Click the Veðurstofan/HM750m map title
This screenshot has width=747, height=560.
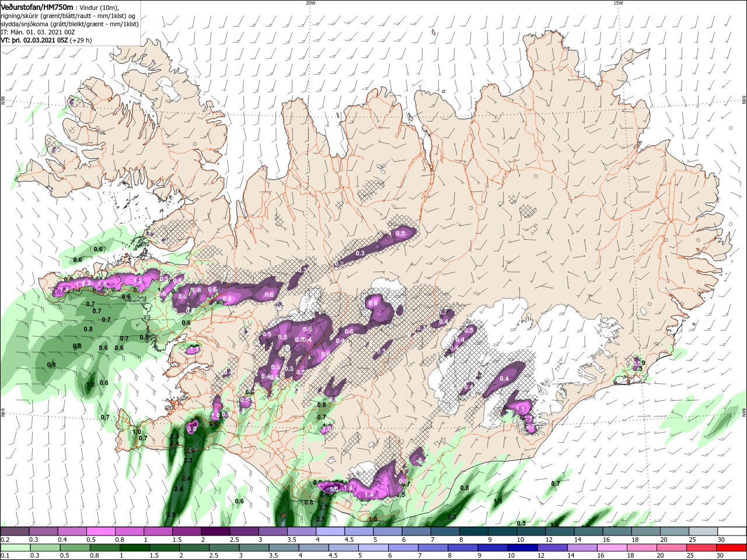pos(37,6)
